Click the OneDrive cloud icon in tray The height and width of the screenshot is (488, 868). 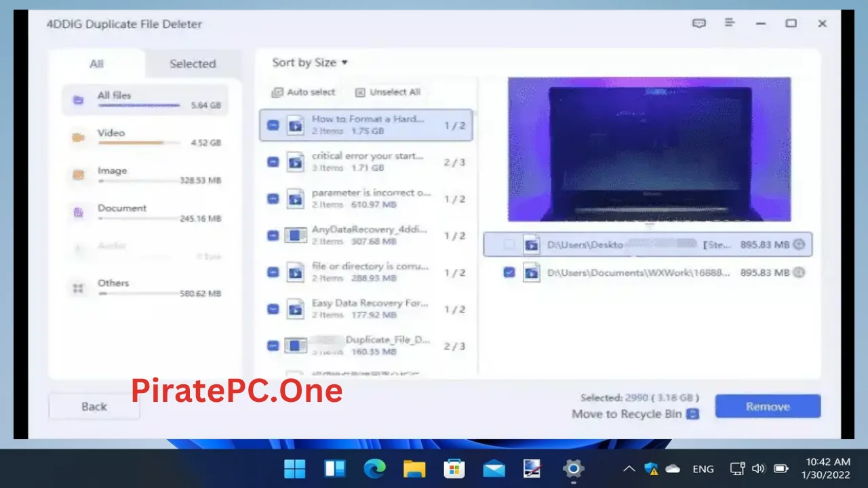(673, 468)
